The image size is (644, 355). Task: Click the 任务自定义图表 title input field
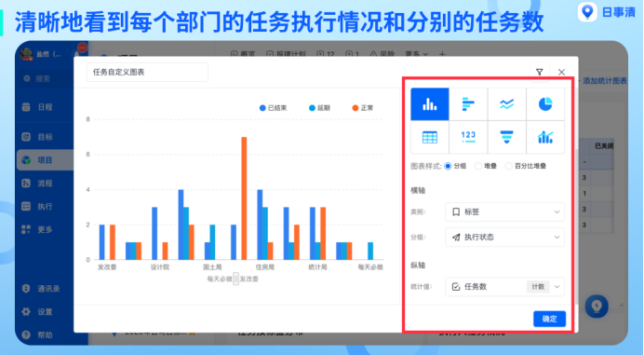click(147, 73)
